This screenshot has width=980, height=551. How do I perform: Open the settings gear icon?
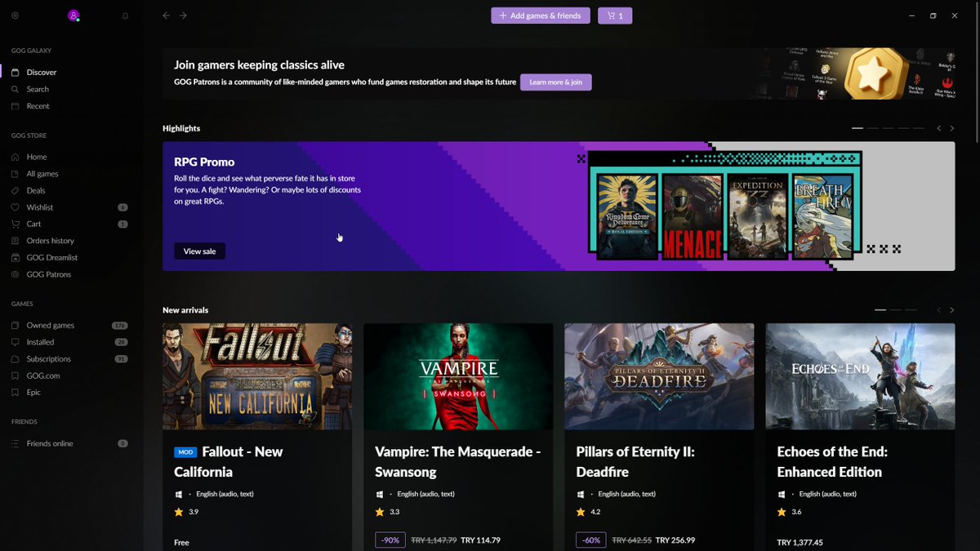tap(15, 16)
